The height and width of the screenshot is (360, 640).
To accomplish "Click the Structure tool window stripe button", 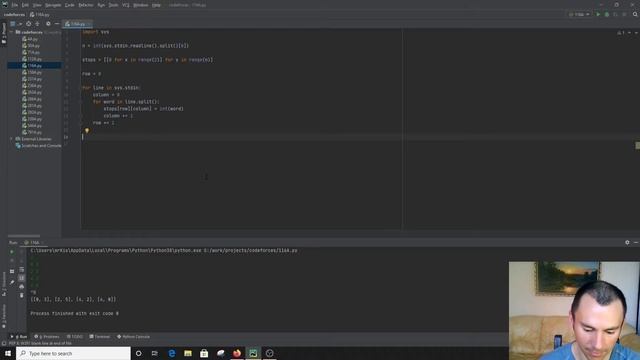I will click(x=4, y=284).
